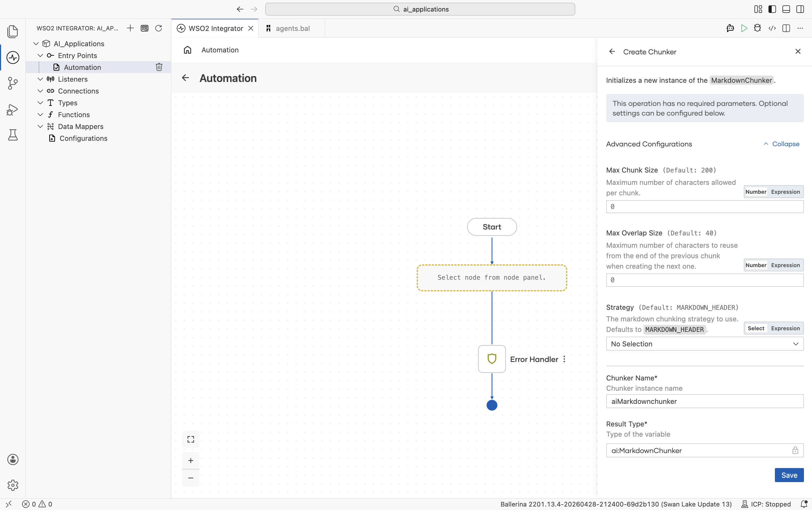The image size is (812, 510).
Task: Open the Explorer files icon in activity bar
Action: point(13,31)
